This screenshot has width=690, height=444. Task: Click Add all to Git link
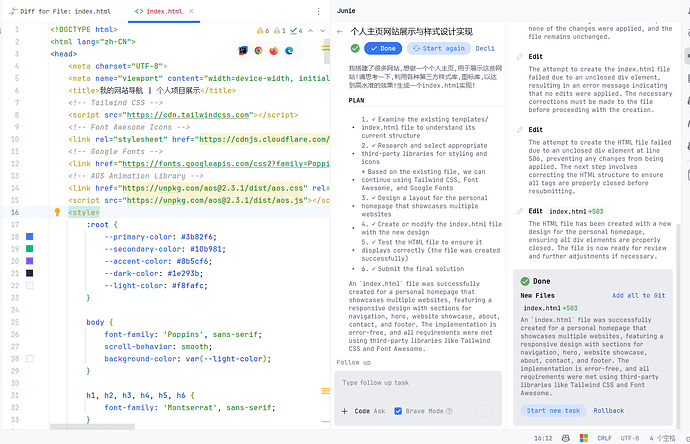pos(639,295)
